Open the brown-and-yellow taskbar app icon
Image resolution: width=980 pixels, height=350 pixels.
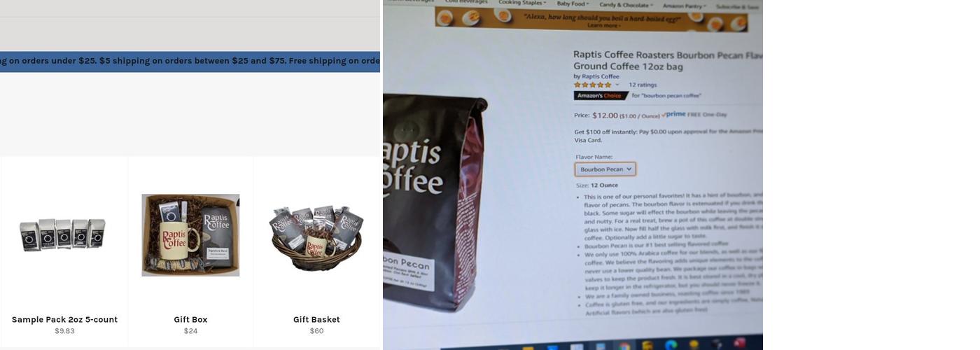(647, 346)
